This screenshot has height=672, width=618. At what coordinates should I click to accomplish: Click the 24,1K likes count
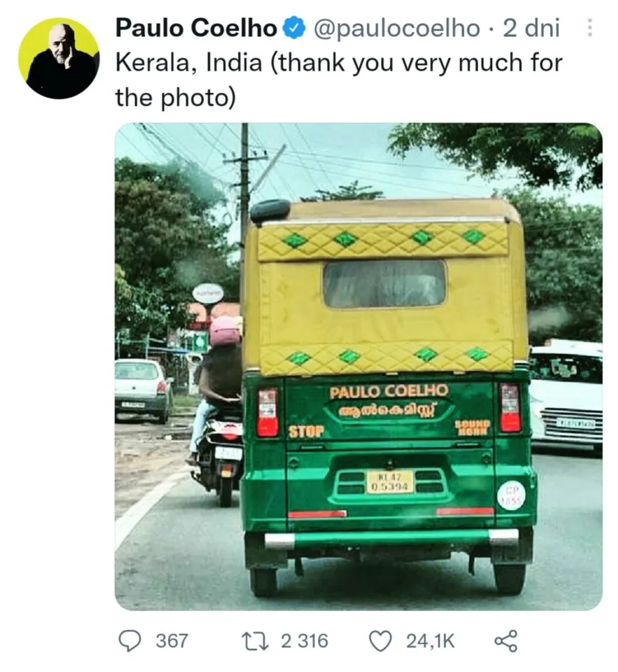coord(430,640)
